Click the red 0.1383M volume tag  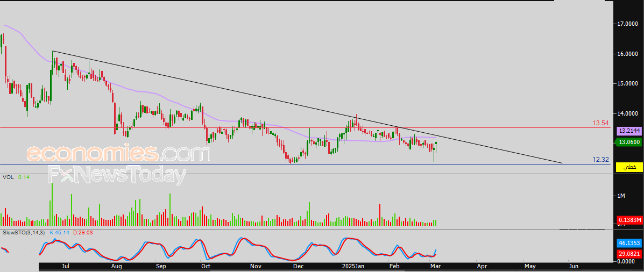(629, 220)
